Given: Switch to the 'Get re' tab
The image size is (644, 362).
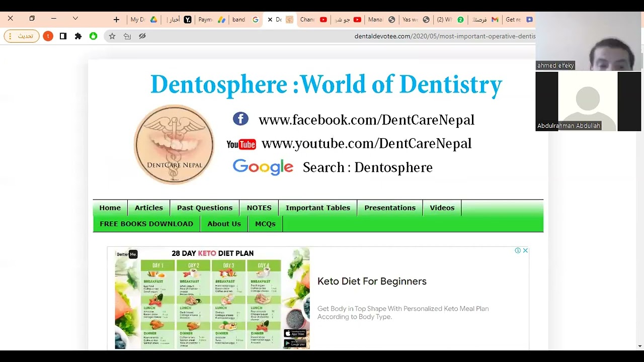Looking at the screenshot, I should tap(519, 20).
